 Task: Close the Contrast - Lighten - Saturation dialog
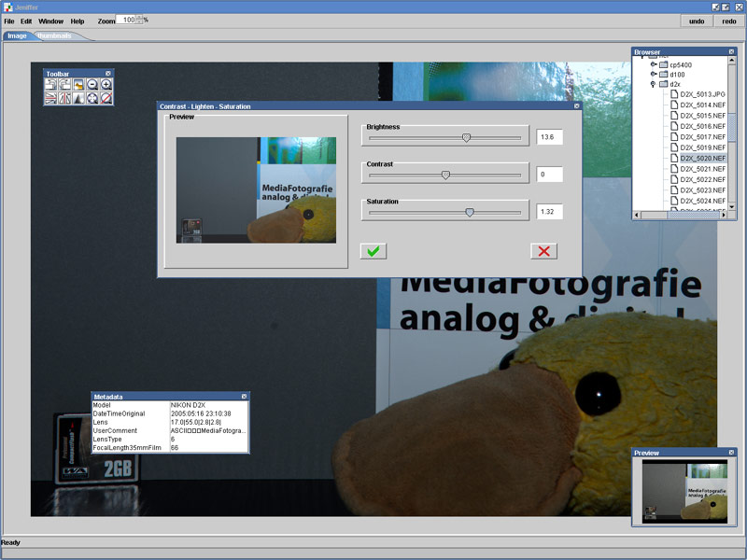tap(576, 106)
